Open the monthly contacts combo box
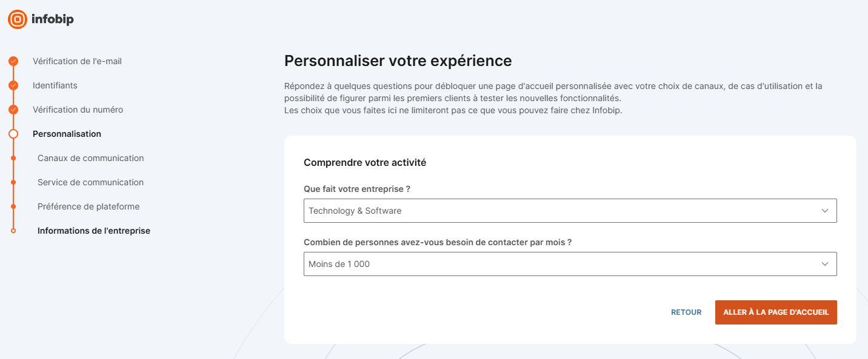Image resolution: width=868 pixels, height=359 pixels. pyautogui.click(x=570, y=264)
